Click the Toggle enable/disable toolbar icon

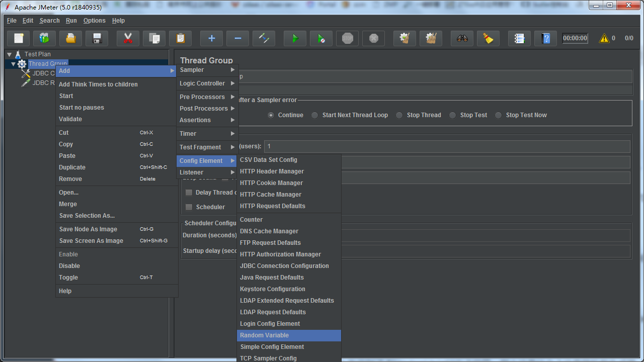(264, 38)
